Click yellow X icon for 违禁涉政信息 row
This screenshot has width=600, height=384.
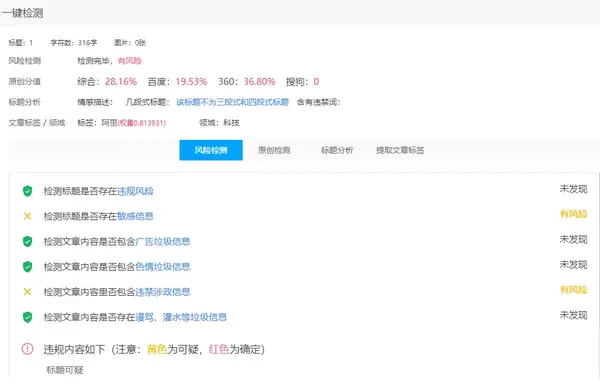click(x=28, y=292)
